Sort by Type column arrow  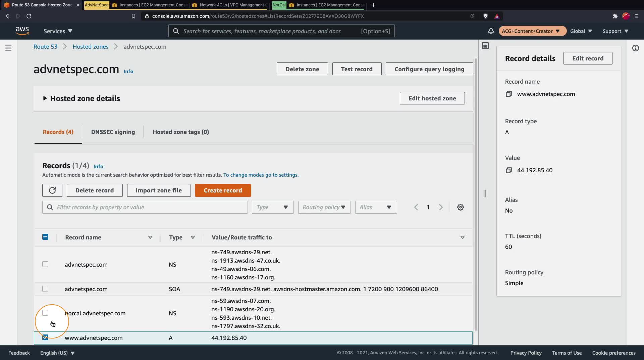pos(193,237)
